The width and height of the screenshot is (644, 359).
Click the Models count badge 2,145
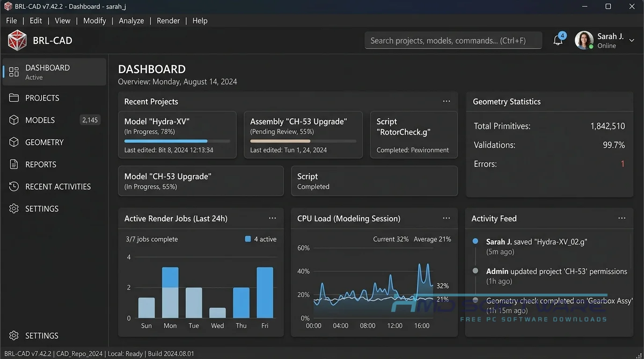(x=90, y=120)
